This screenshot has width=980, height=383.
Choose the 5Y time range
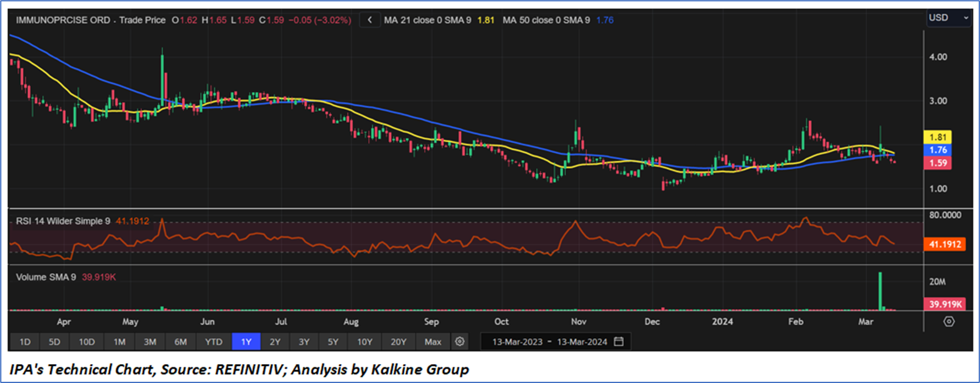(x=333, y=342)
